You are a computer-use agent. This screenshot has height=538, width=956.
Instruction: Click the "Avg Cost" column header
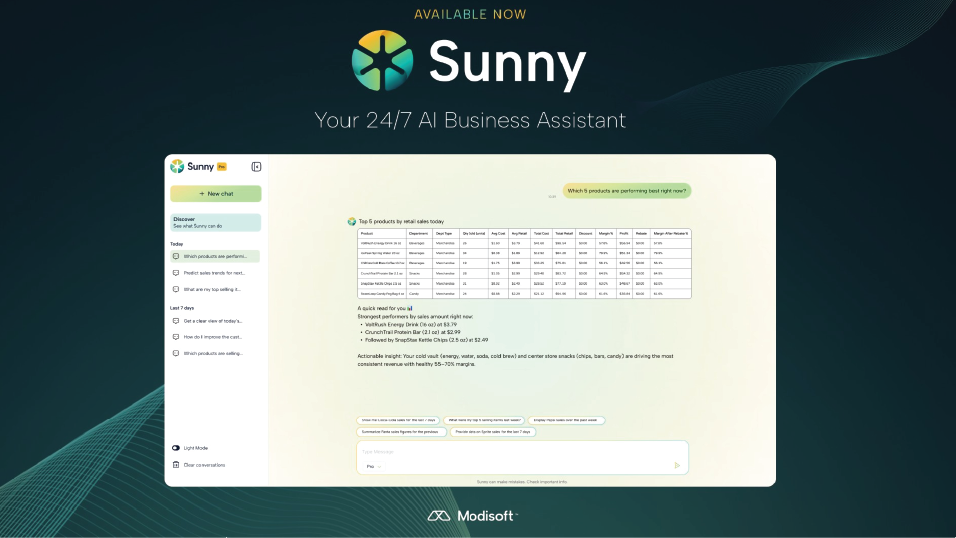click(x=498, y=234)
